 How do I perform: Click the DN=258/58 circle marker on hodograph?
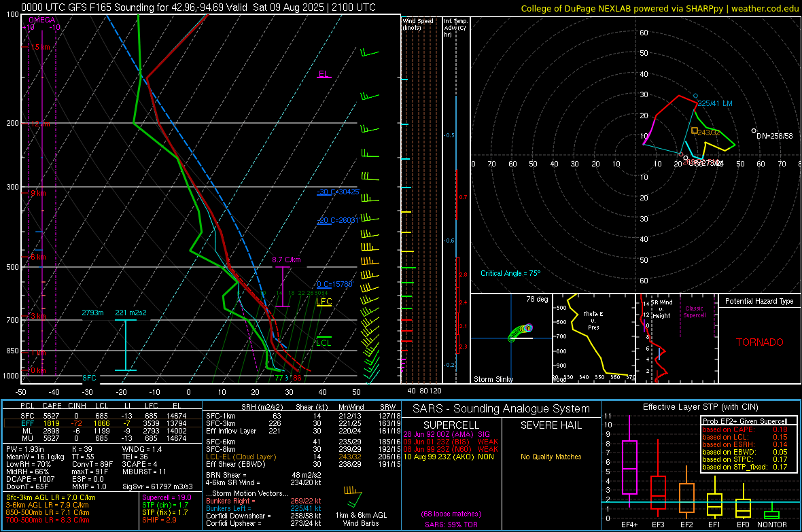754,131
